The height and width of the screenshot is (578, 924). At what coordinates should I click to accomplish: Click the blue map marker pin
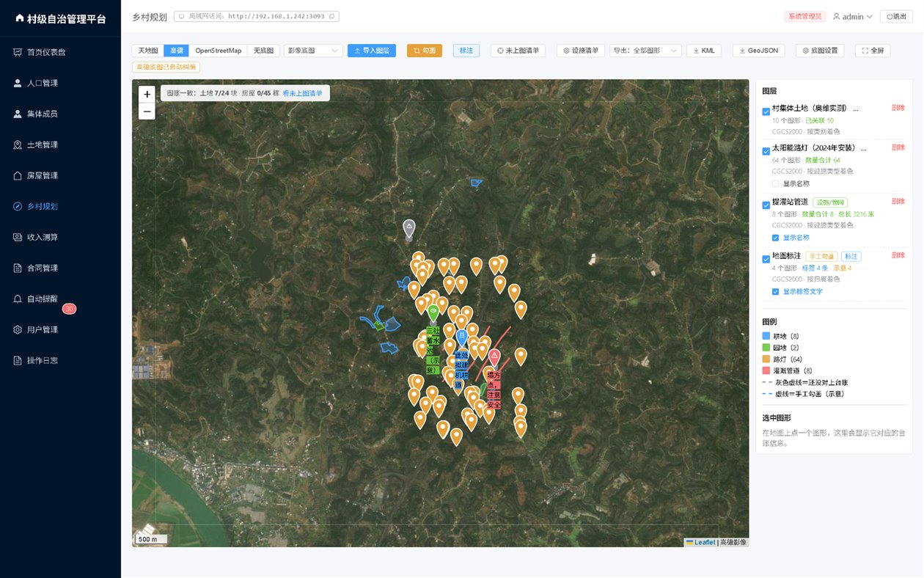462,337
